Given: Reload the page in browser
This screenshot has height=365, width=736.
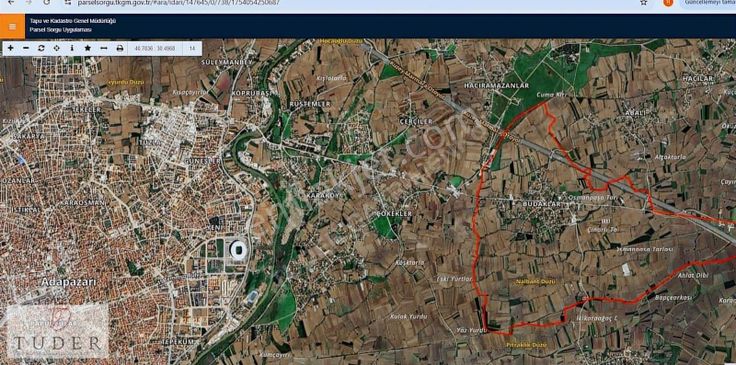Looking at the screenshot, I should [x=46, y=2].
